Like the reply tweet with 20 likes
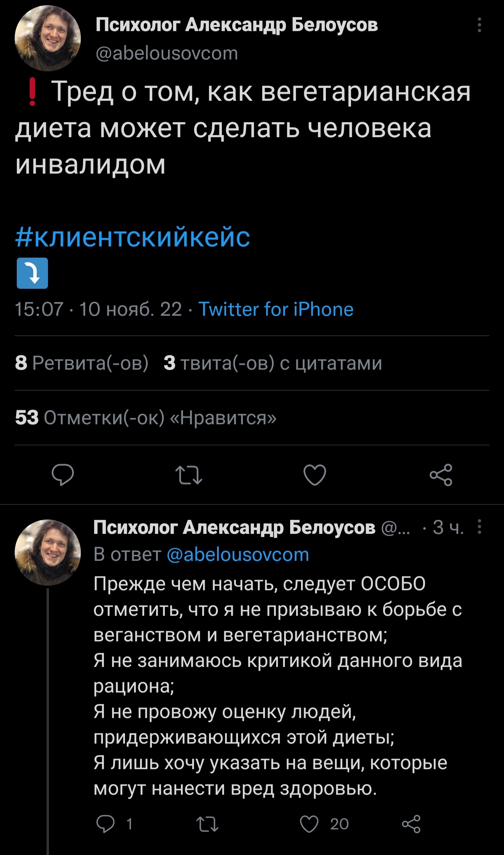This screenshot has height=855, width=504. coord(310,824)
